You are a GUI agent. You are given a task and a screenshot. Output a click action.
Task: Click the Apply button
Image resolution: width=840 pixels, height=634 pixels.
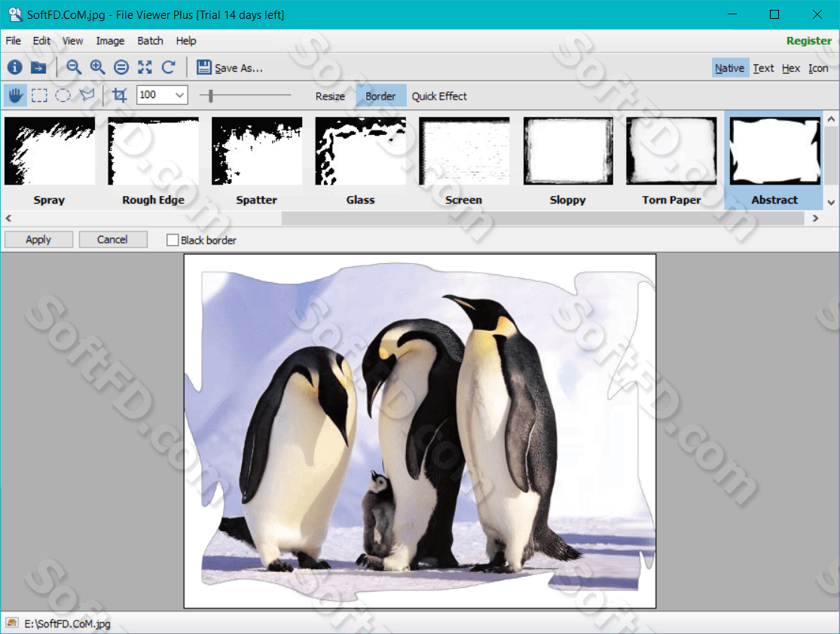click(x=38, y=240)
